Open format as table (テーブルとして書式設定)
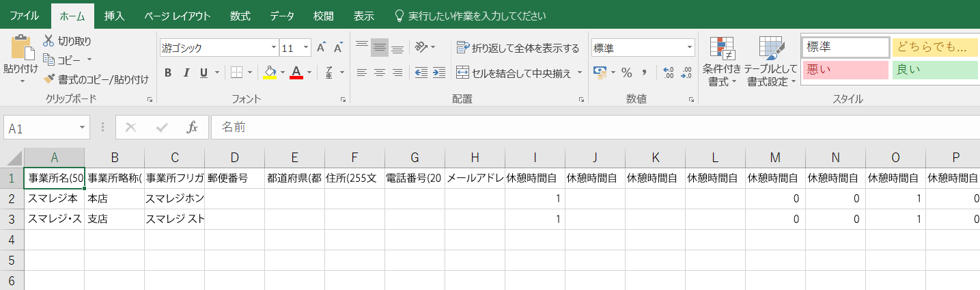Image resolution: width=980 pixels, height=290 pixels. [x=772, y=62]
